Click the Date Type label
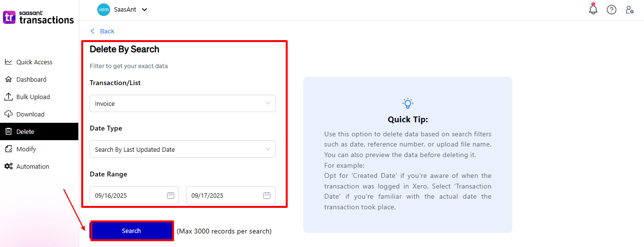This screenshot has height=247, width=644. click(106, 129)
